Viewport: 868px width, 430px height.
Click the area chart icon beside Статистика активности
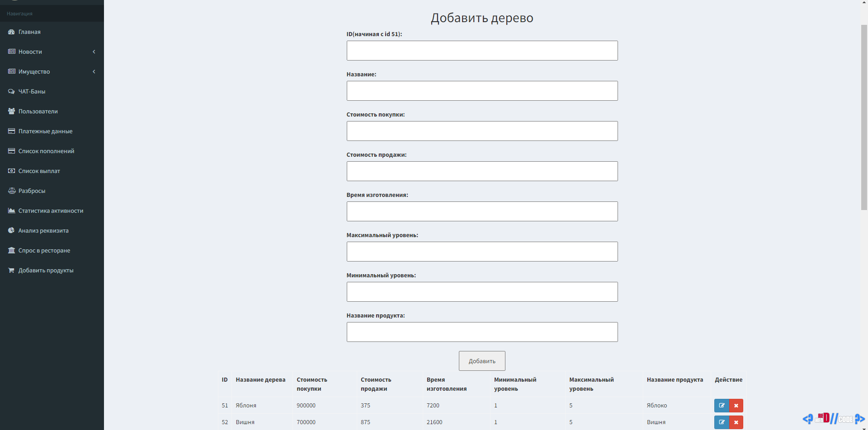coord(11,211)
